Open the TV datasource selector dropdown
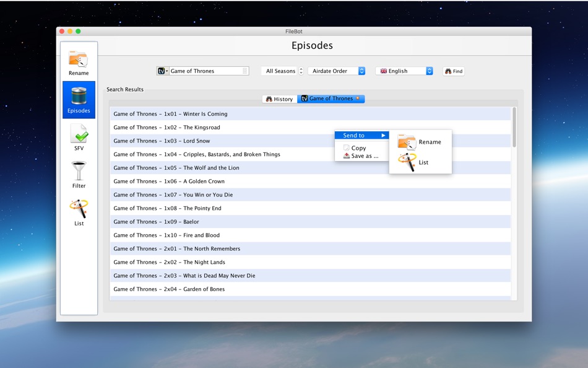588x368 pixels. coord(162,71)
